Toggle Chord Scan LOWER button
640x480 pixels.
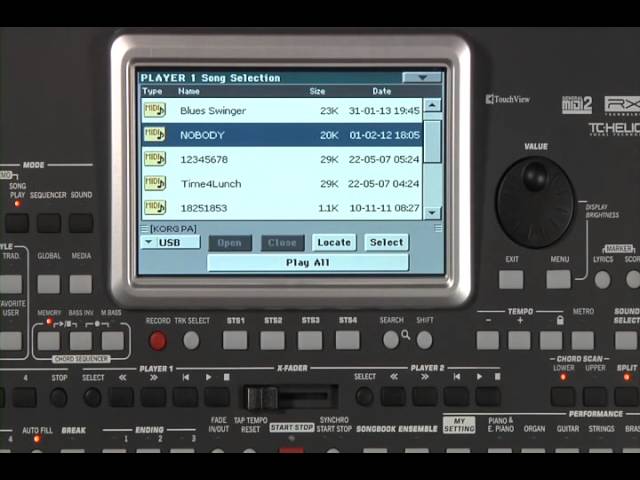(563, 396)
